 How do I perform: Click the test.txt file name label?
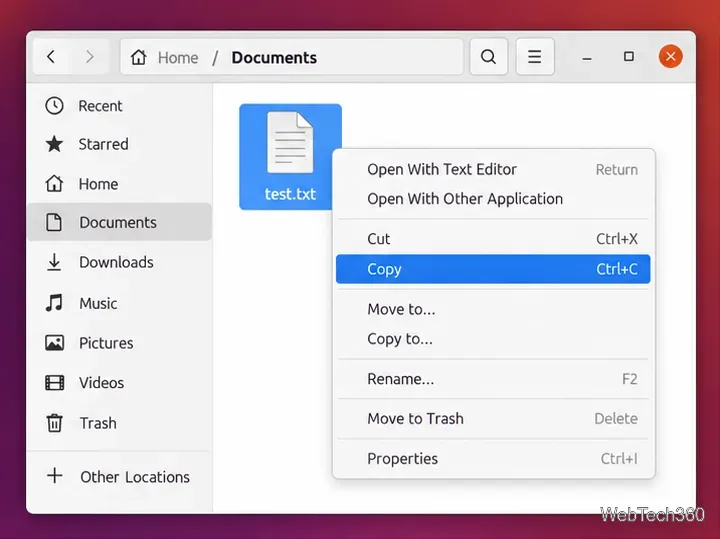tap(290, 194)
